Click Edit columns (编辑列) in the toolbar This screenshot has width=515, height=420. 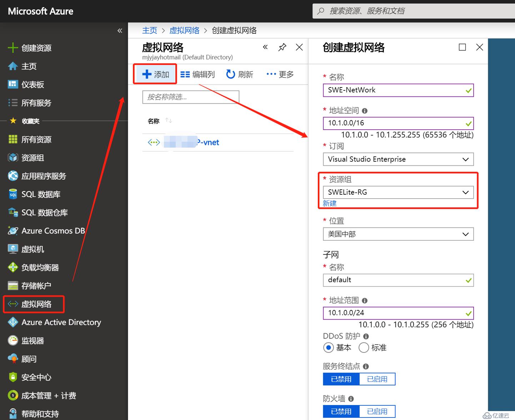(197, 74)
